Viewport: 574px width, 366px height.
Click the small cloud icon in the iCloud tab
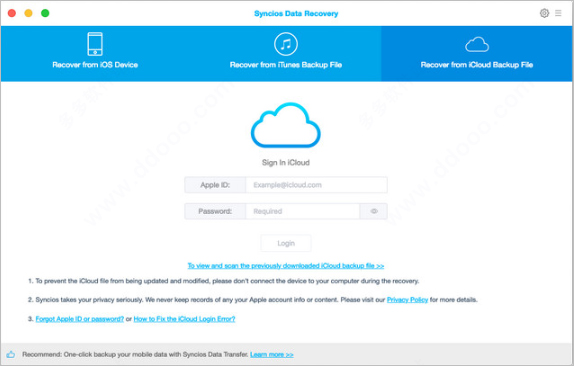point(477,45)
